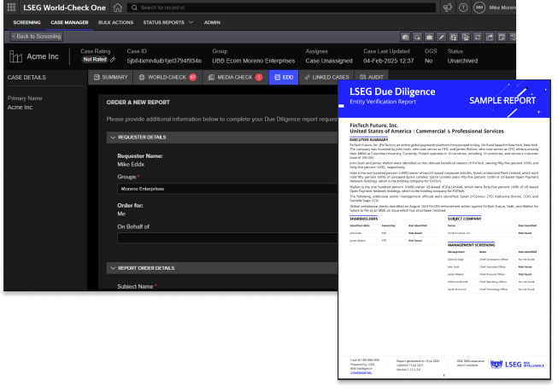558x392 pixels.
Task: Open the MM user avatar menu
Action: click(x=479, y=8)
